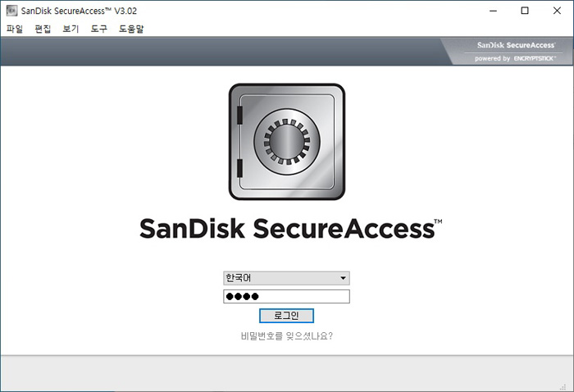Open the 도구 menu
The image size is (574, 392).
point(99,29)
